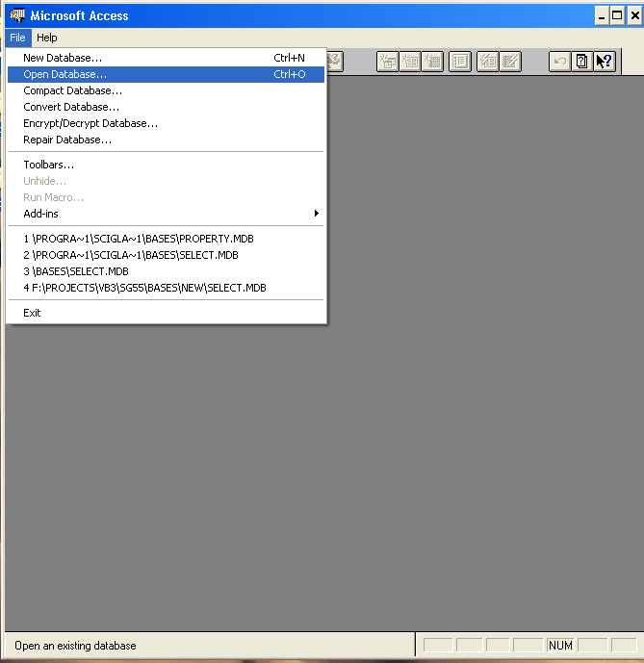
Task: Maximize the Microsoft Access window
Action: coord(617,16)
